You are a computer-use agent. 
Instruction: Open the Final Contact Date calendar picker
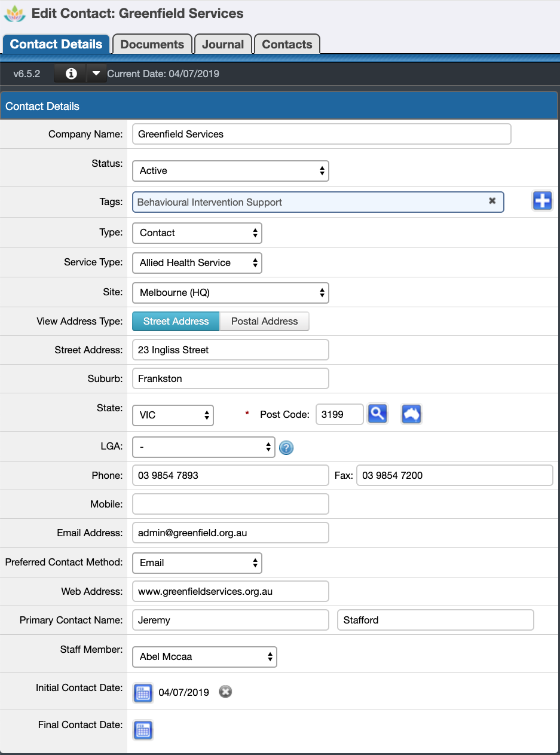pos(143,730)
